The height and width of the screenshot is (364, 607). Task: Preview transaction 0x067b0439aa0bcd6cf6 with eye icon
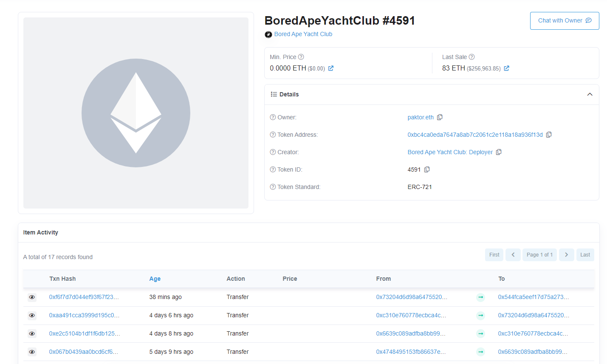[x=32, y=352]
